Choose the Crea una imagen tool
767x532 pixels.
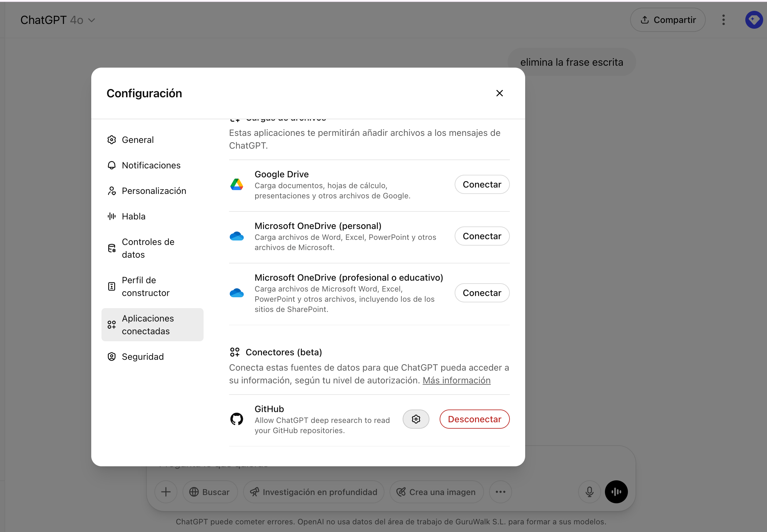tap(436, 492)
